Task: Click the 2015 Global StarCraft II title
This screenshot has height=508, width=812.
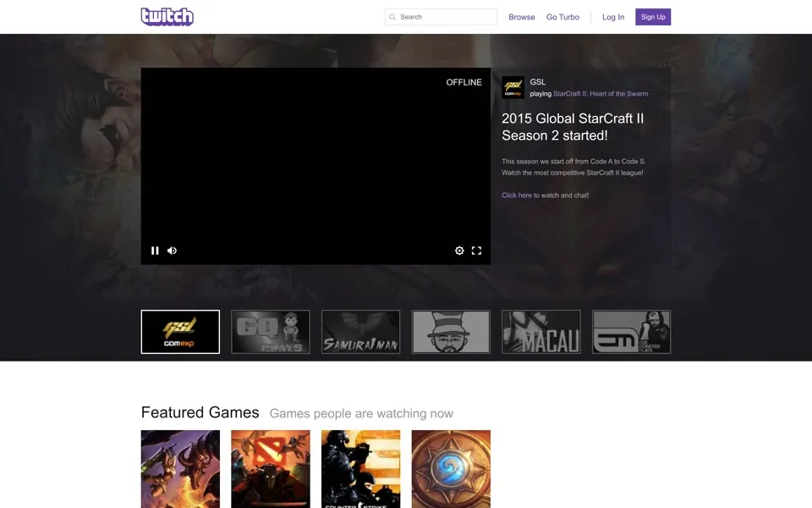Action: click(573, 127)
